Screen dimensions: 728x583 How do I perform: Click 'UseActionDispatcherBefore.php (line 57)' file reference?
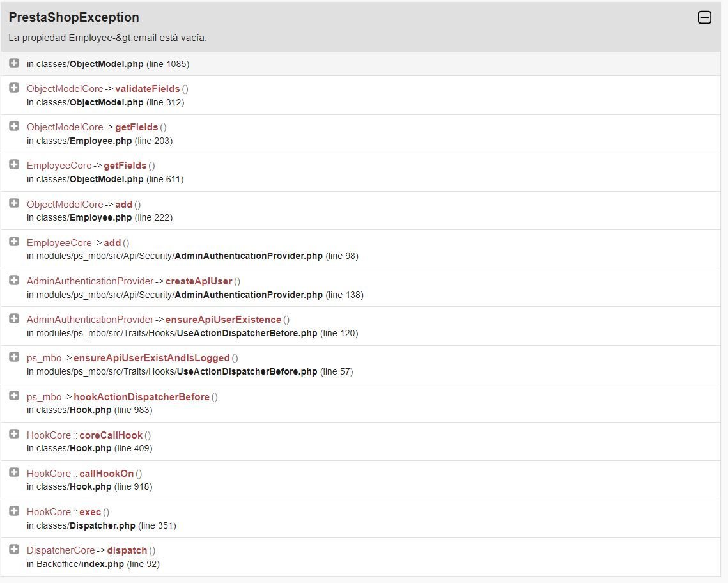[265, 372]
